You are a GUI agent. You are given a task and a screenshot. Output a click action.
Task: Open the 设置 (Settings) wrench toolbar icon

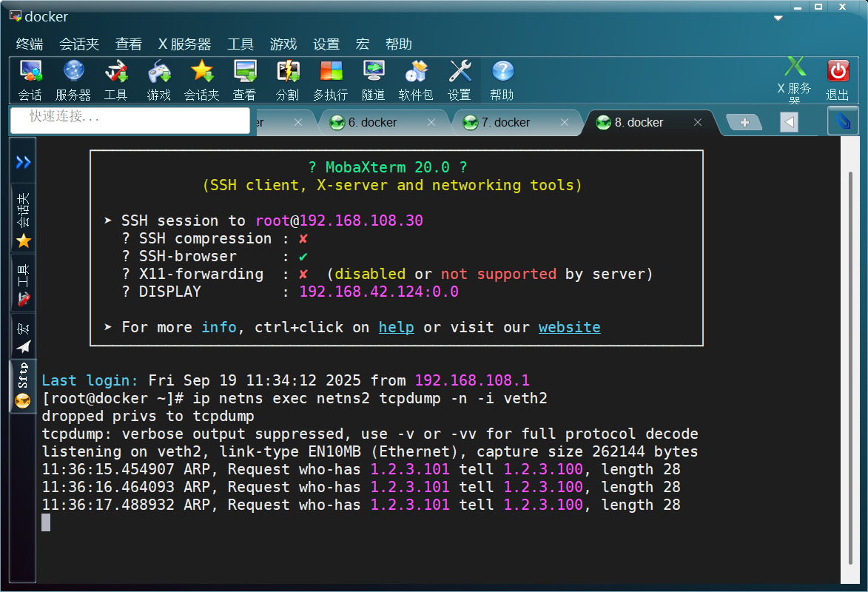[x=460, y=81]
